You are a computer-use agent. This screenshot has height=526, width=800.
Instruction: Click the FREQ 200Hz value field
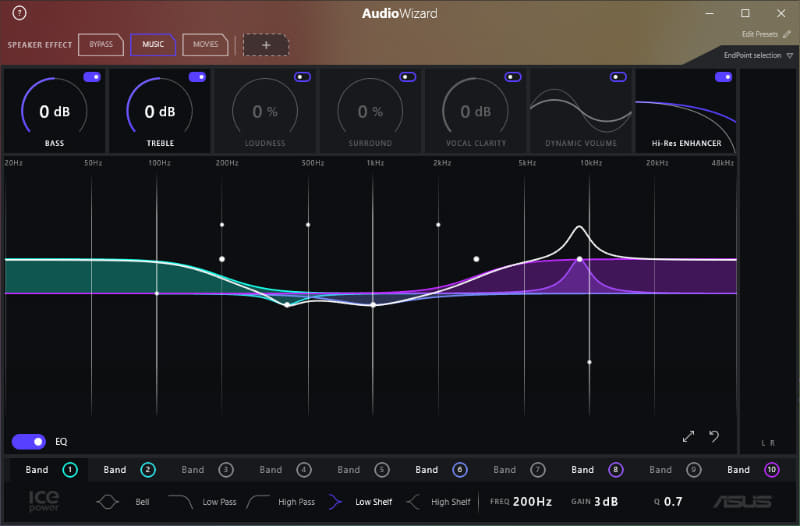tap(532, 502)
